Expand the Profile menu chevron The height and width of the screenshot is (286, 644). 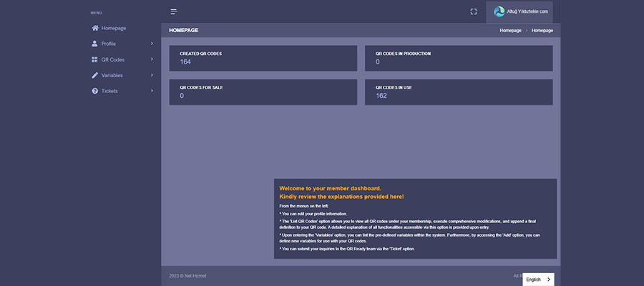tap(152, 44)
